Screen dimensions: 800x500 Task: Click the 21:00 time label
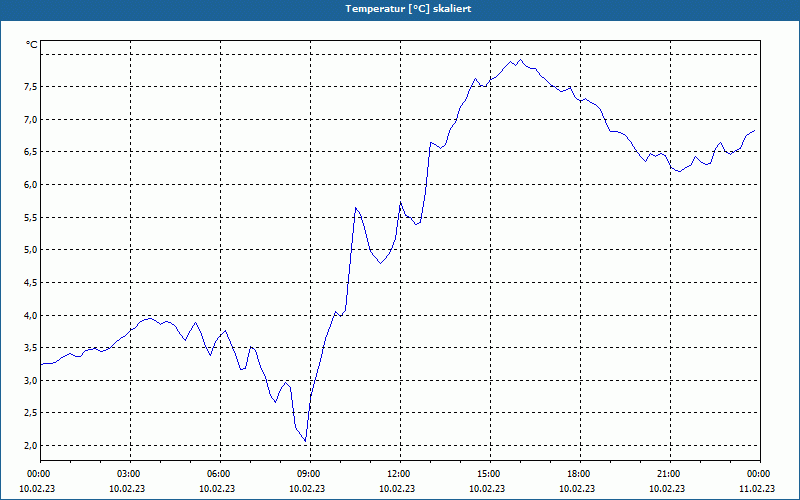[x=670, y=474]
